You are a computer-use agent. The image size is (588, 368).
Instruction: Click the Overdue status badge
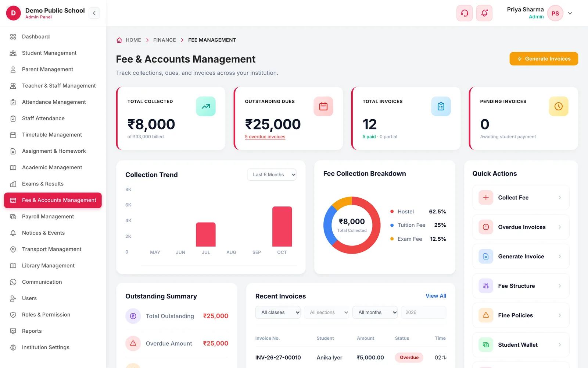(409, 358)
